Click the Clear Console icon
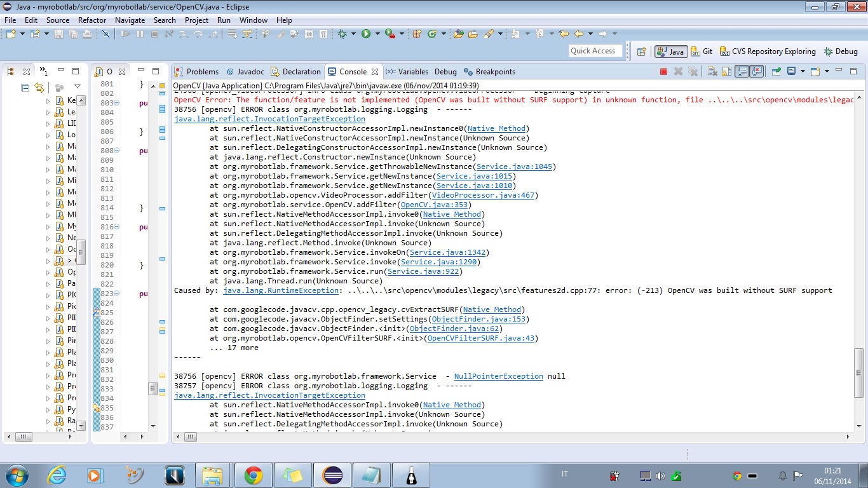Viewport: 868px width, 488px height. [712, 72]
